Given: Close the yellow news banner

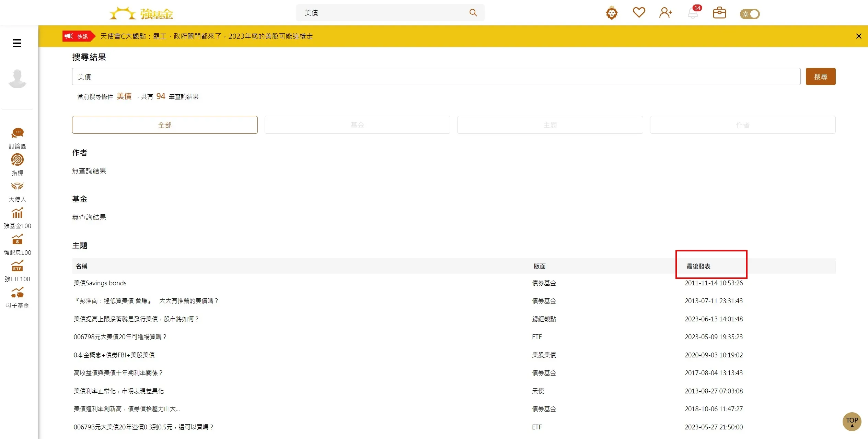Looking at the screenshot, I should click(859, 36).
